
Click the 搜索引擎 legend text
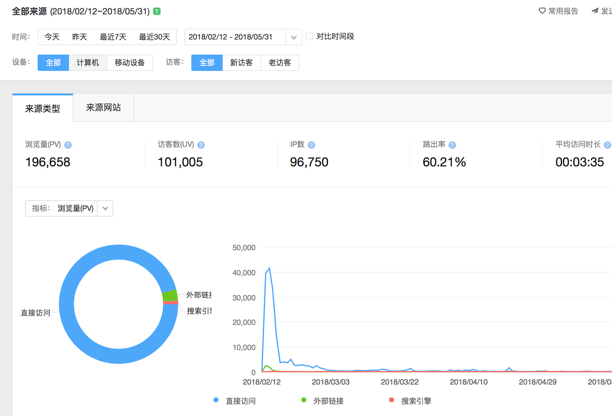tap(416, 401)
